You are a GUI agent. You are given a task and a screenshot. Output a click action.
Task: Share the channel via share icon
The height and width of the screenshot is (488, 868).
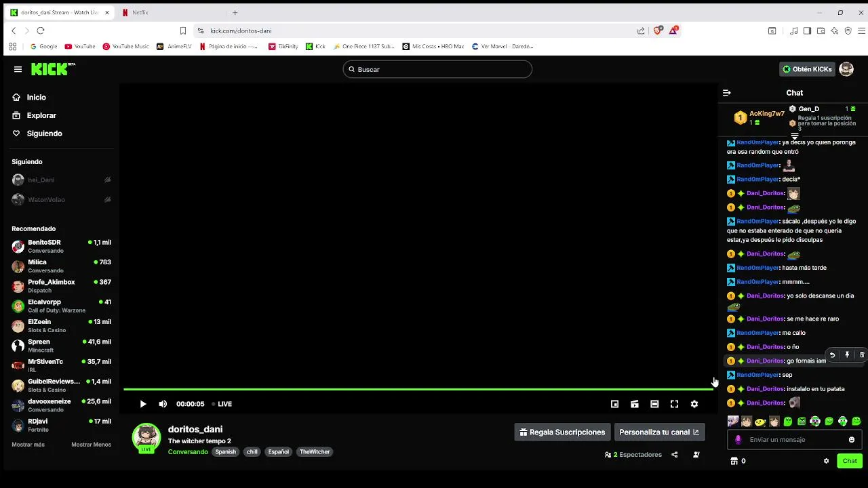click(674, 455)
